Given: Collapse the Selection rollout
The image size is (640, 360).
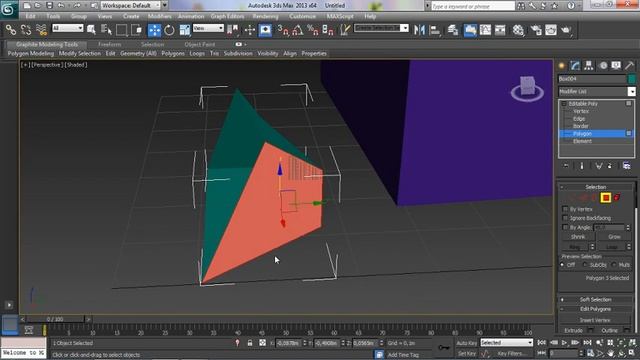Looking at the screenshot, I should [x=596, y=187].
